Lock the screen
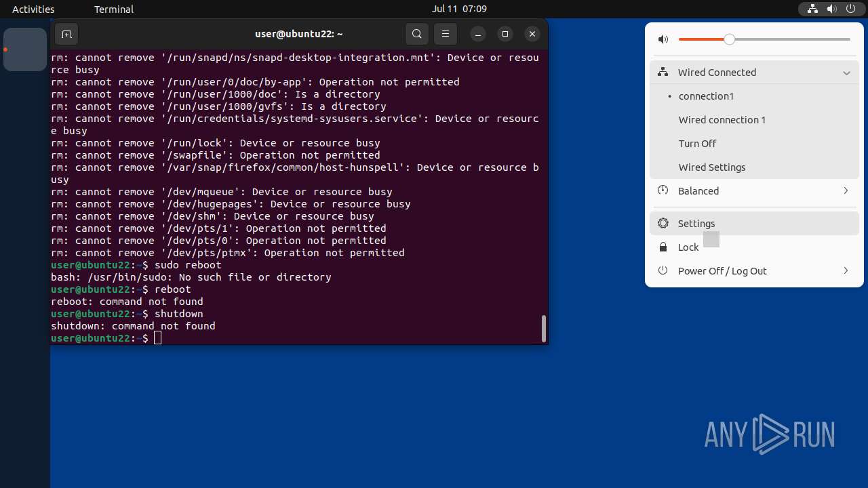 [x=754, y=247]
